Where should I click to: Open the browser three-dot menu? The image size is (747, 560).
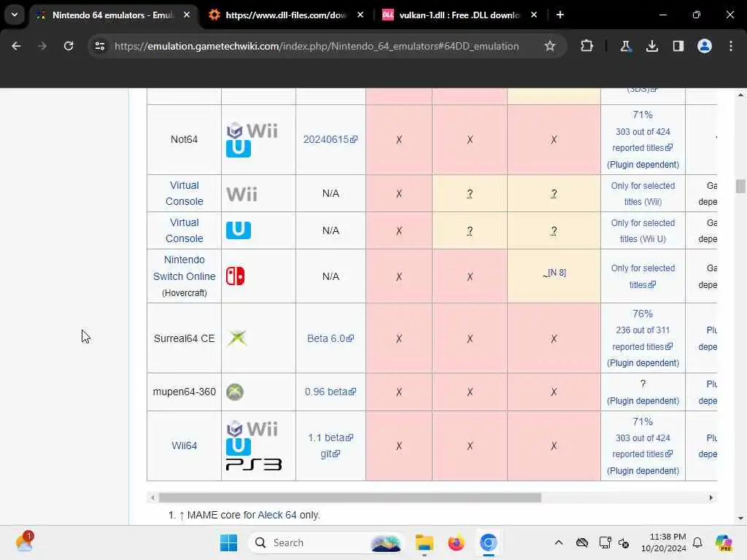click(x=731, y=46)
